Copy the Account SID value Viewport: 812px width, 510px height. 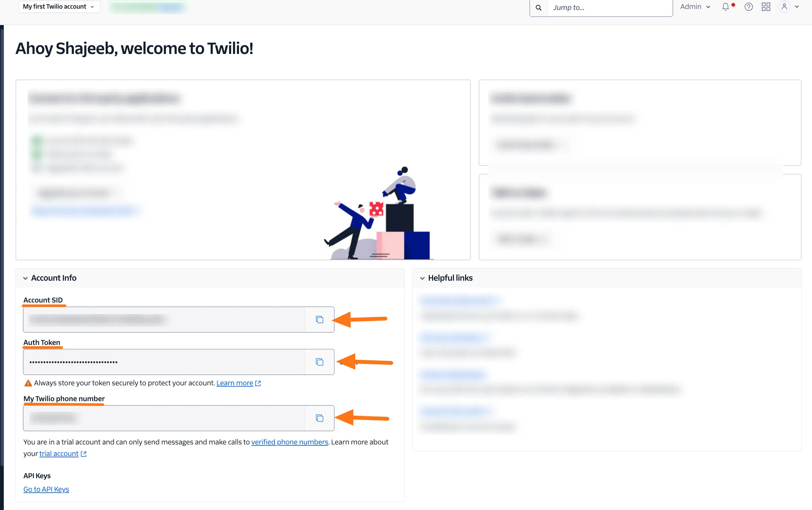(x=319, y=319)
